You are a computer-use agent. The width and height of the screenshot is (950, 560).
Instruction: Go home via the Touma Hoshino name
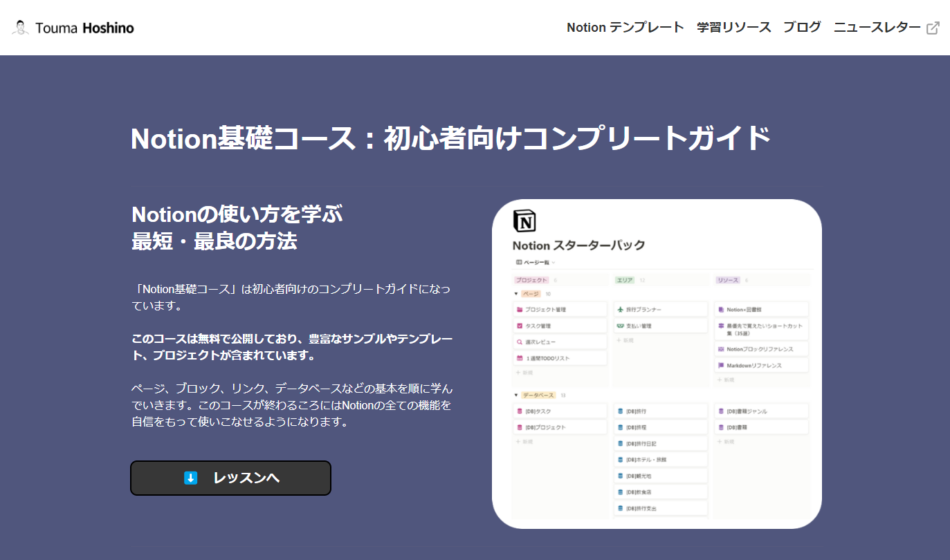click(84, 28)
